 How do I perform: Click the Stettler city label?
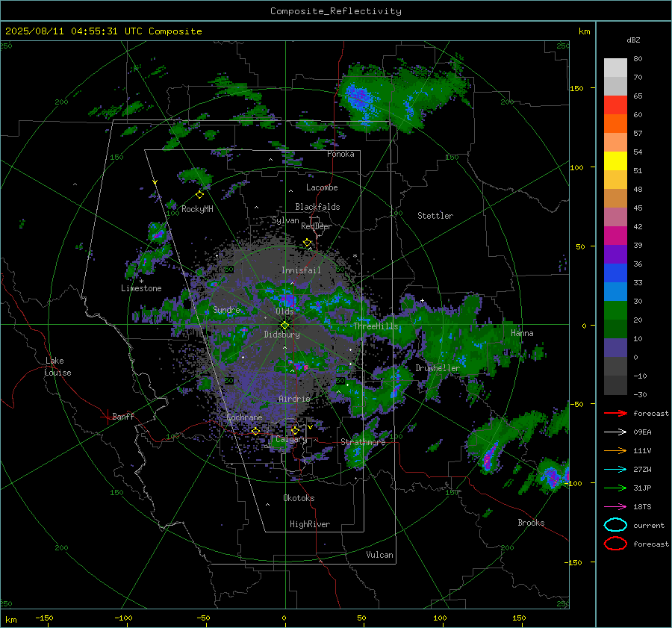435,216
